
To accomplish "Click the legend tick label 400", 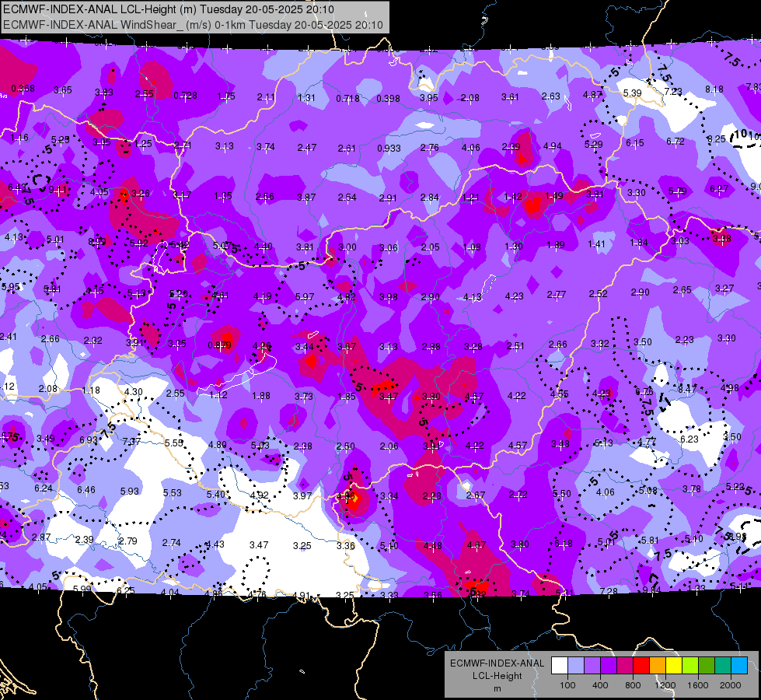I will (x=600, y=685).
